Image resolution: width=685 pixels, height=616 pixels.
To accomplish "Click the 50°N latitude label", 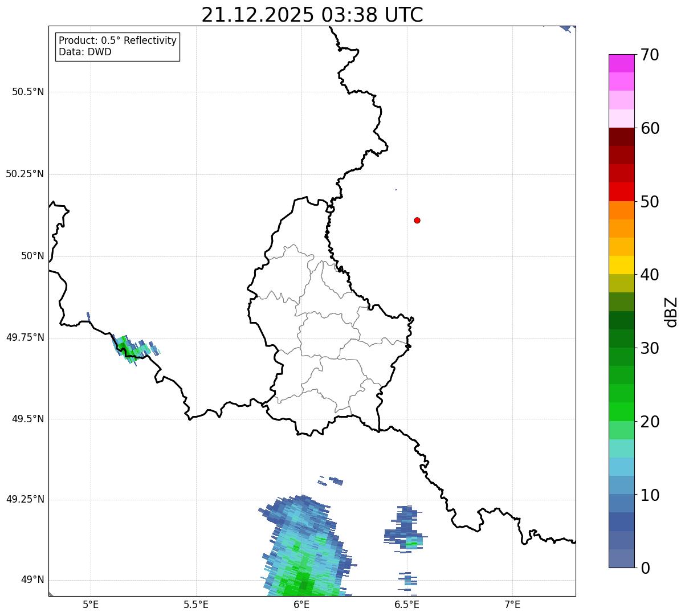I will 32,256.
